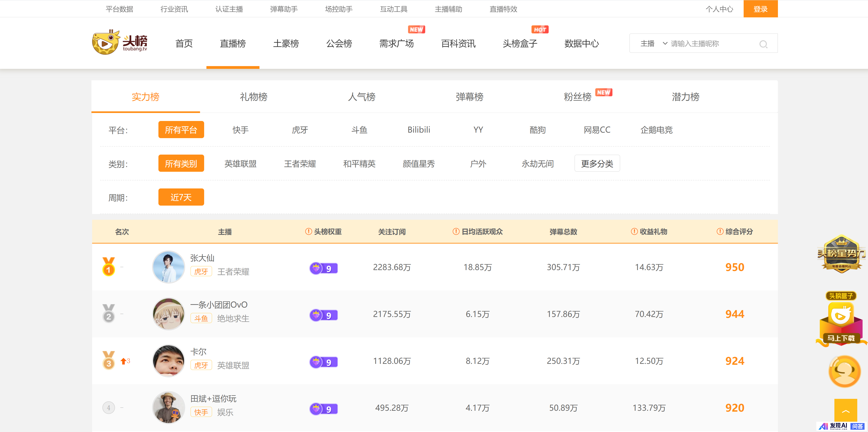868x432 pixels.
Task: Switch to 弹幕榜 tab
Action: [469, 97]
